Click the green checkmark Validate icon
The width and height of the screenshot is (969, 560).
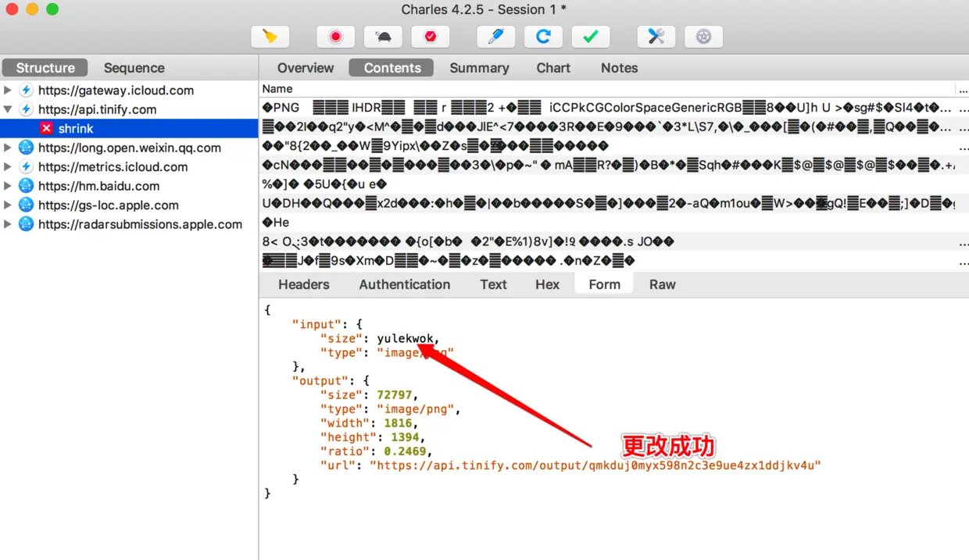coord(591,37)
